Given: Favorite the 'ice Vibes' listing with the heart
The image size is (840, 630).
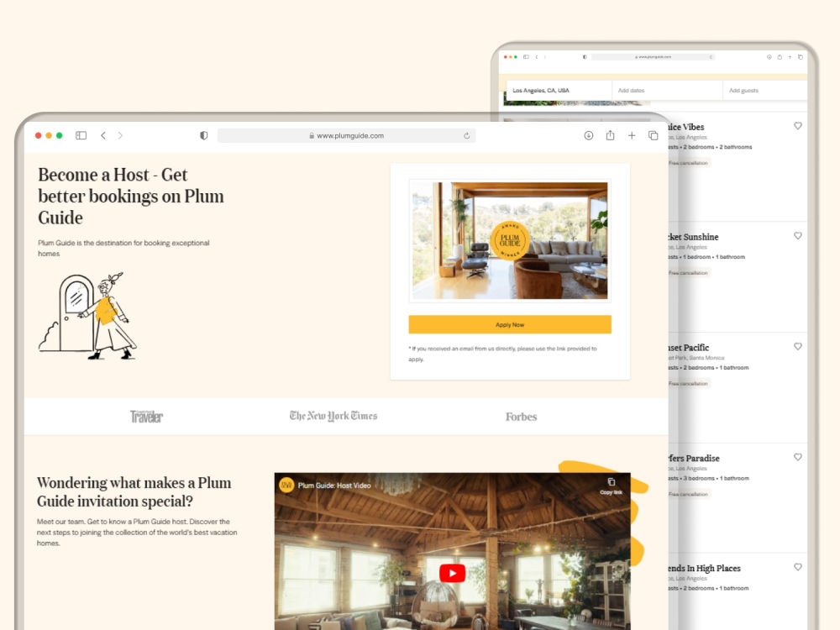Looking at the screenshot, I should [x=798, y=126].
